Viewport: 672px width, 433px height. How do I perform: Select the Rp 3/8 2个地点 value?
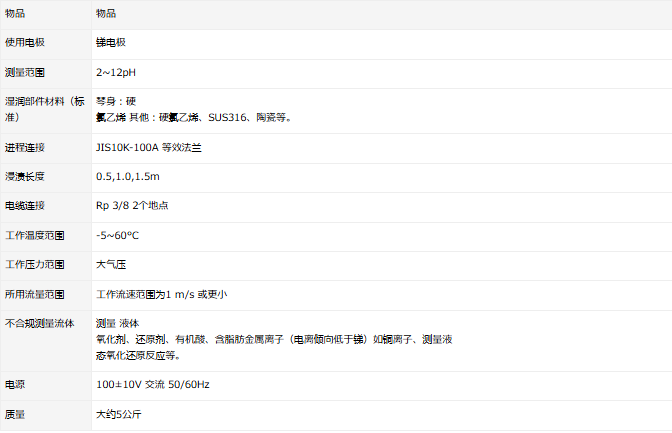(x=132, y=206)
